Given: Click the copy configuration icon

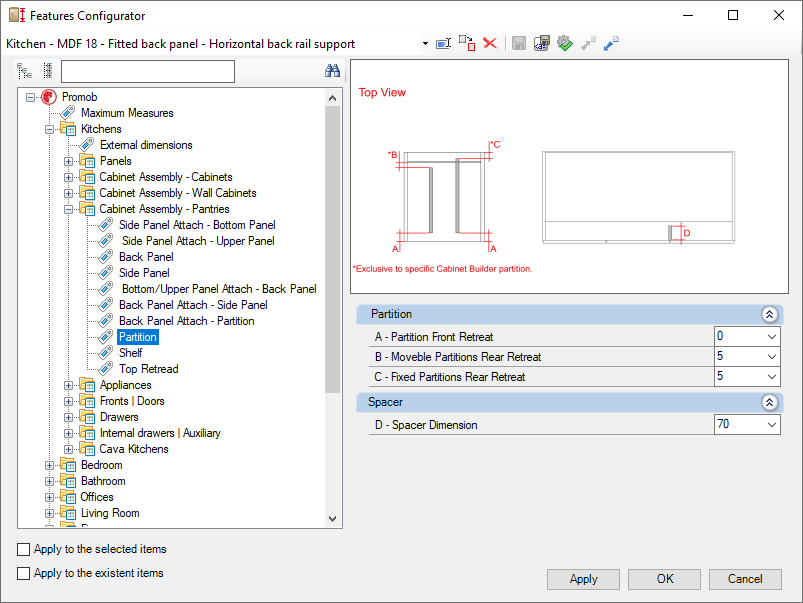Looking at the screenshot, I should [467, 44].
